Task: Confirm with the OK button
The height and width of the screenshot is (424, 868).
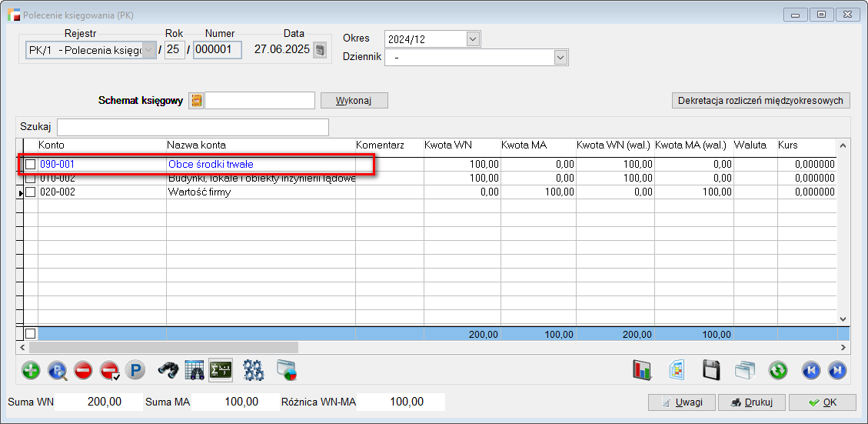Action: coord(823,402)
